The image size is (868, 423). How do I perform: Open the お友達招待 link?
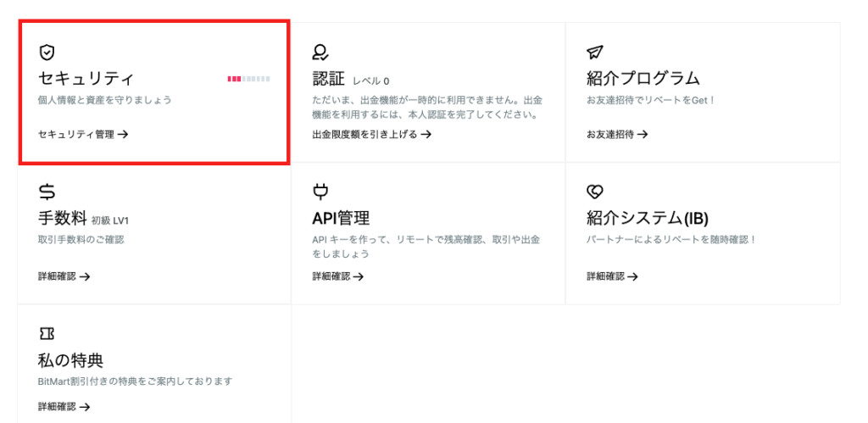coord(617,134)
